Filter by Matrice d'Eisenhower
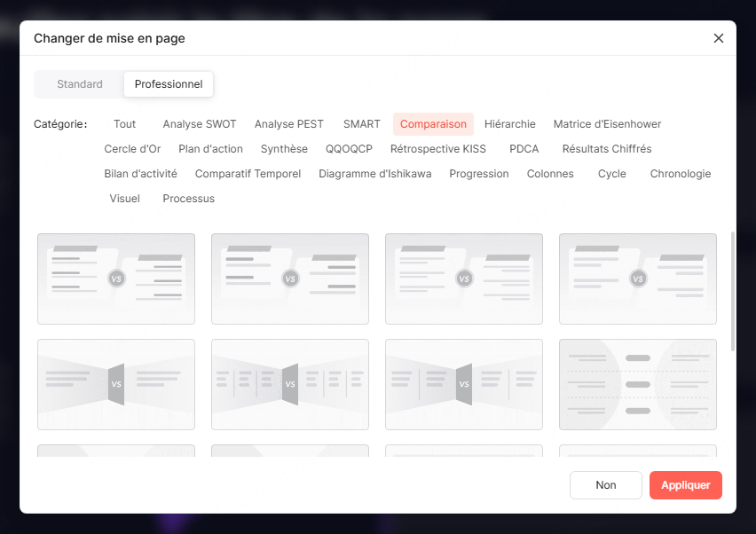Viewport: 756px width, 534px height. coord(607,124)
